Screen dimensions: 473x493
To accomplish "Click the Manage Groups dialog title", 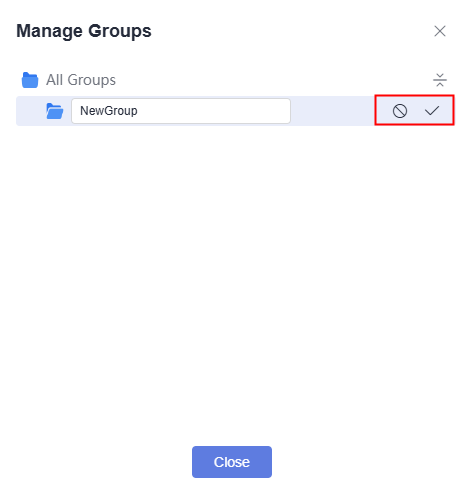I will (84, 31).
